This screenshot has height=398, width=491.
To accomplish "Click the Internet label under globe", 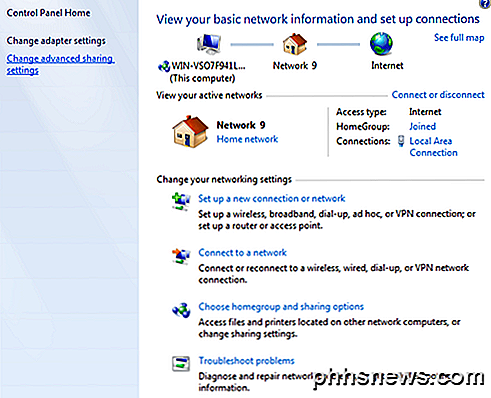I will pyautogui.click(x=387, y=65).
